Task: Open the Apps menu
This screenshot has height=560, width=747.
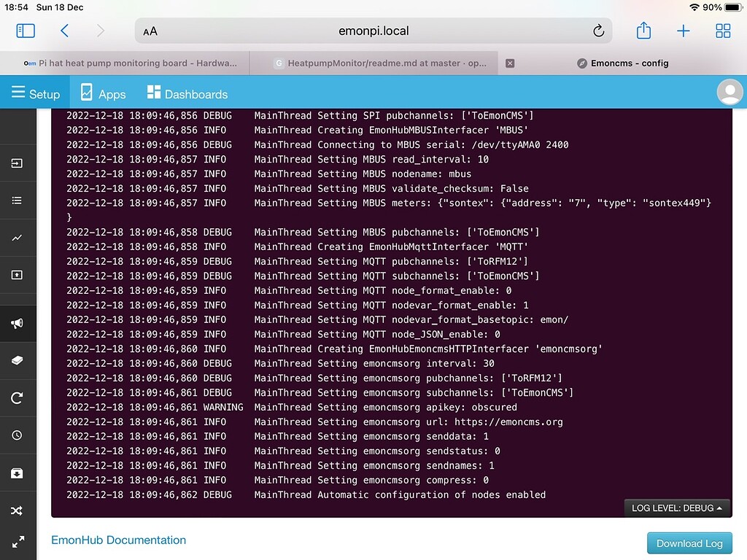Action: [x=103, y=93]
